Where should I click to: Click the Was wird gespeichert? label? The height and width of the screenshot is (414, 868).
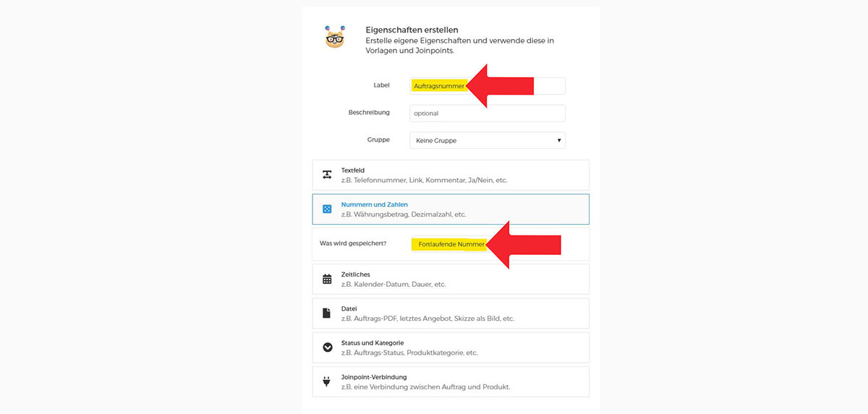[353, 243]
